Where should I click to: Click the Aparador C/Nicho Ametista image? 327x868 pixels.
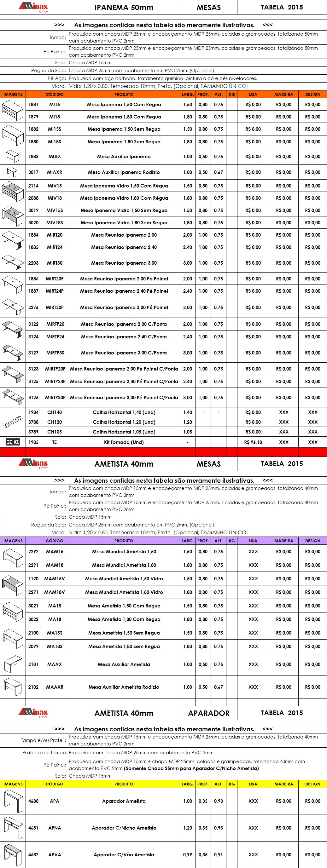13,827
